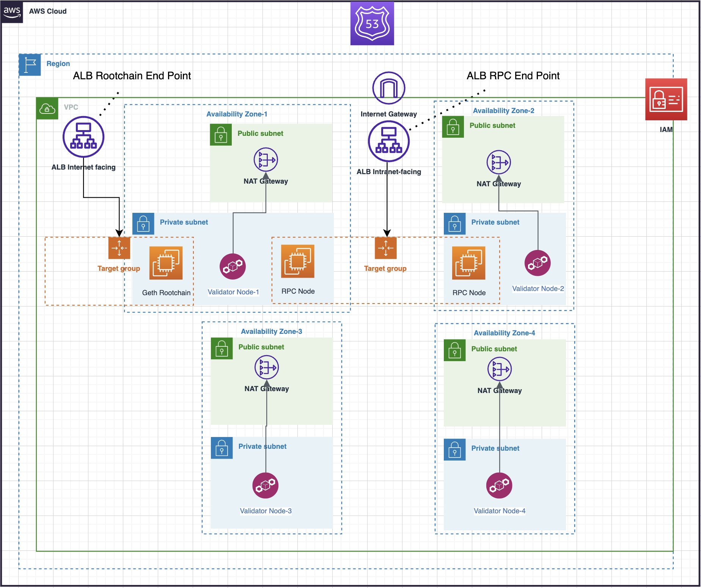Screen dimensions: 701x588
Task: Click the left Target group icon near Geth Rootchain
Action: point(119,248)
